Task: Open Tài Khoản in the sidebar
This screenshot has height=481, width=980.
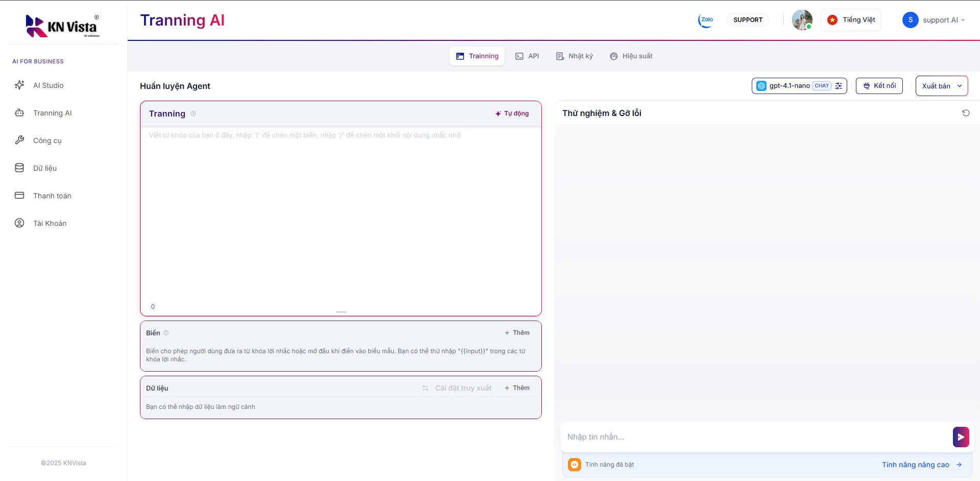Action: (x=50, y=223)
